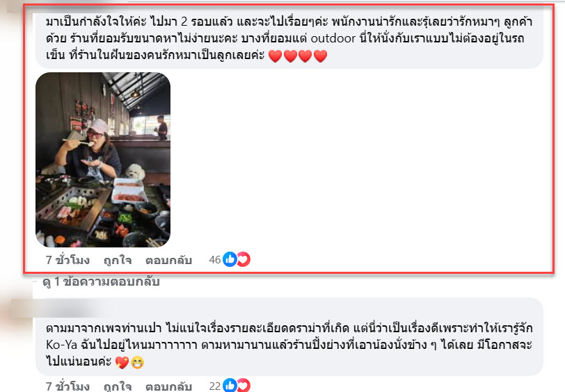Click red heart reaction icon next to 46
The width and height of the screenshot is (565, 392).
point(244,259)
